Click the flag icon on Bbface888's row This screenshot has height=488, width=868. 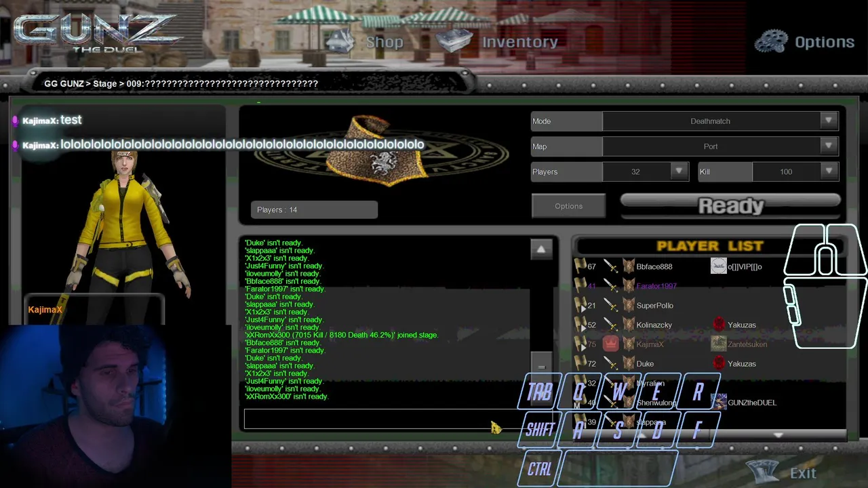[580, 266]
